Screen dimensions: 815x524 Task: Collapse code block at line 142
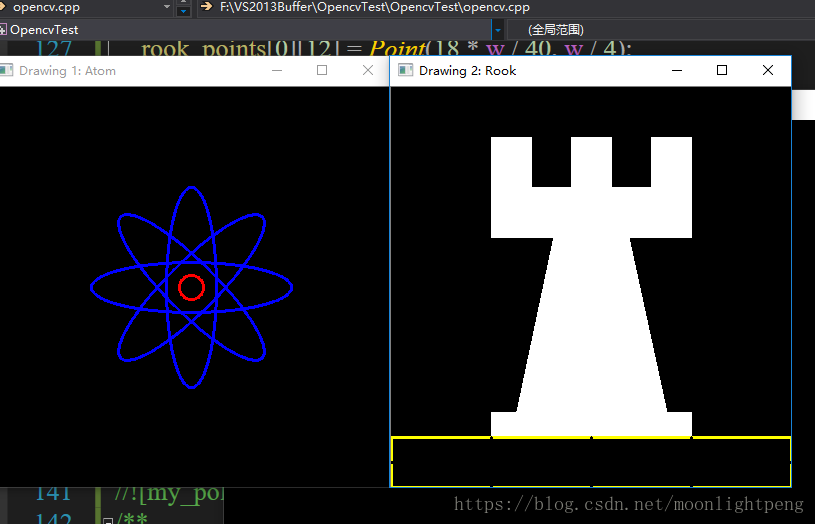tap(108, 520)
